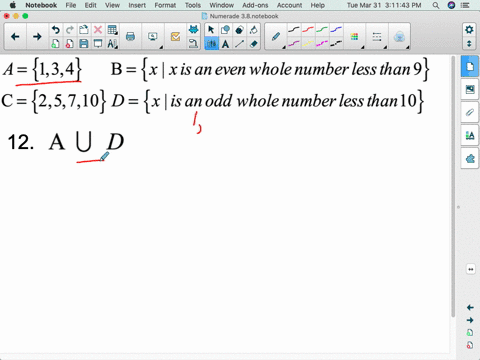Image resolution: width=480 pixels, height=360 pixels.
Task: Redo the last undone action
Action: (x=70, y=30)
